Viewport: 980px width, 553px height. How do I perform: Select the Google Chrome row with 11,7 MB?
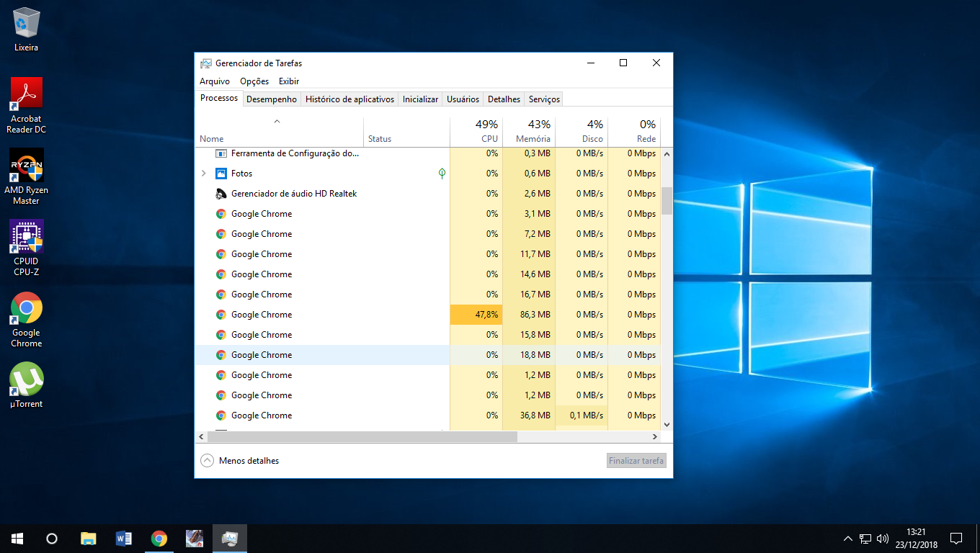428,254
